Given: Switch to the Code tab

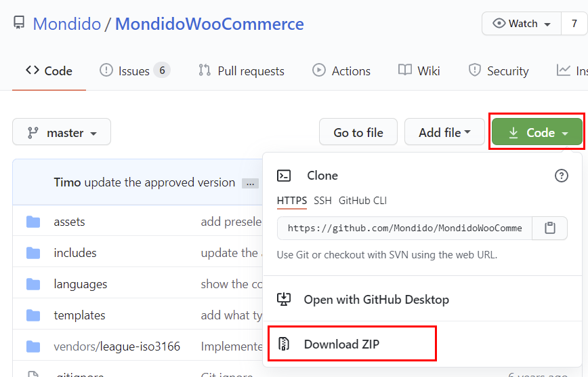Looking at the screenshot, I should [49, 71].
